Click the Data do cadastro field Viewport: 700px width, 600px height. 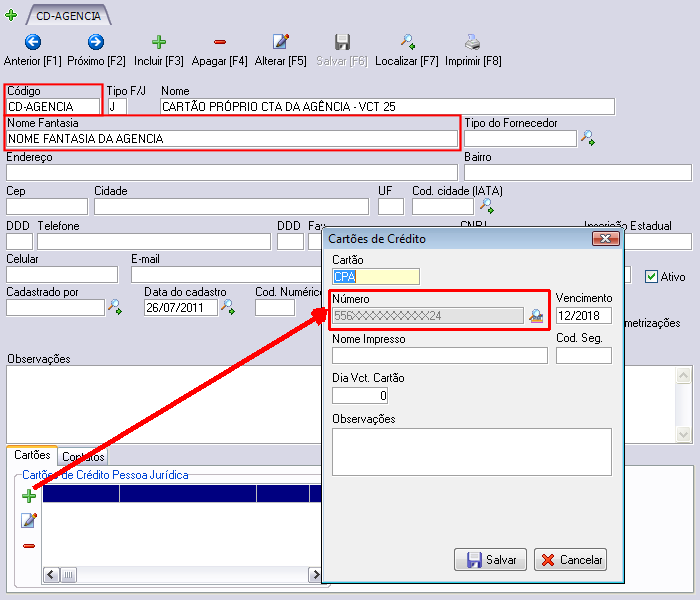181,308
